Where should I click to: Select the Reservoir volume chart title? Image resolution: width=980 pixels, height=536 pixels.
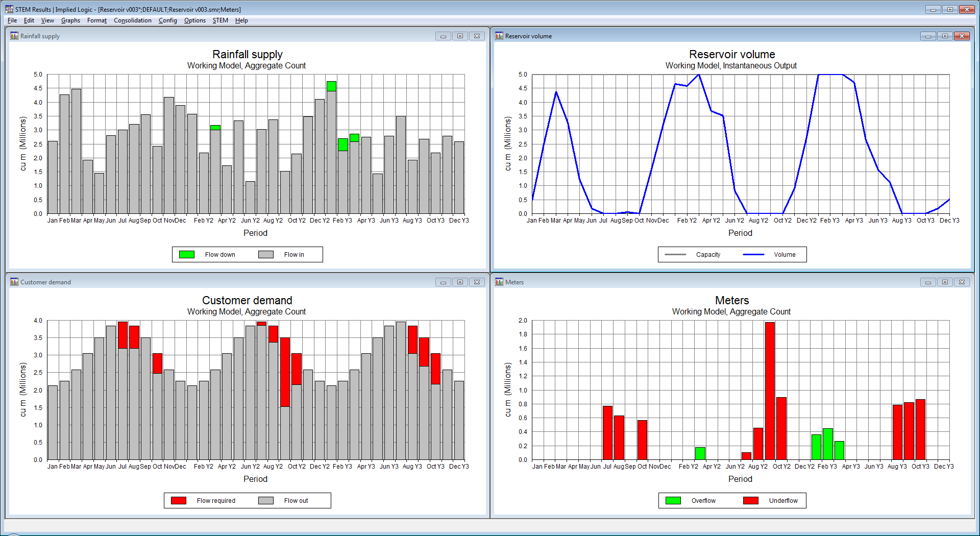[x=732, y=55]
